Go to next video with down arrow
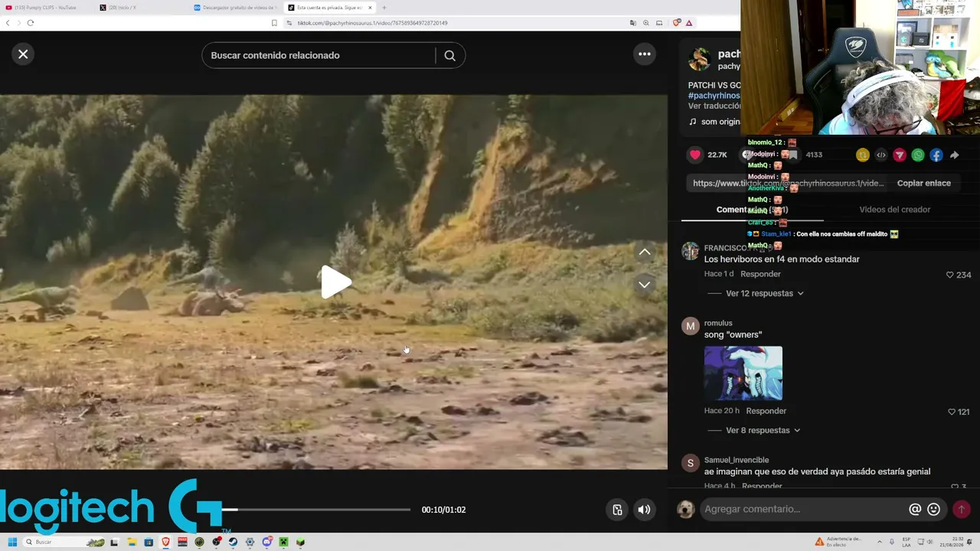 [645, 285]
